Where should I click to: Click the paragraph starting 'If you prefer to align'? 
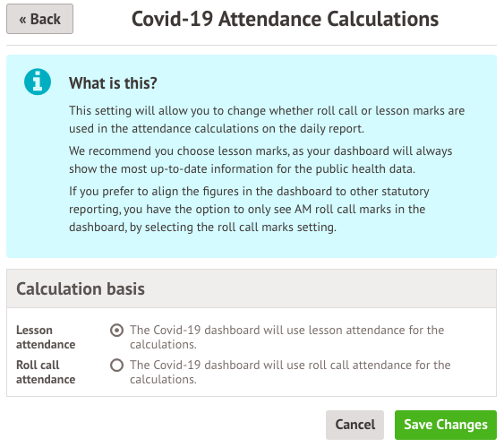249,209
